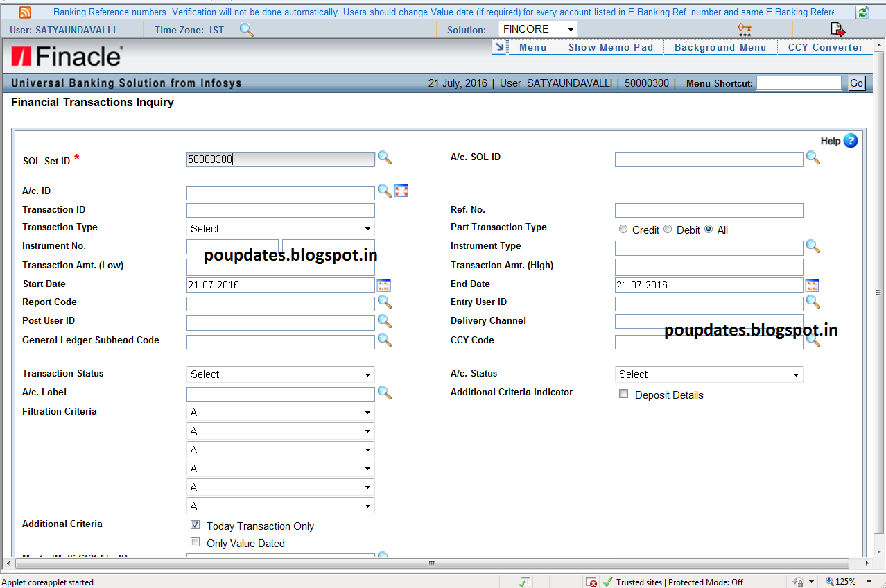Check the Deposit Details checkbox
Screen dimensions: 886x588
[x=624, y=394]
